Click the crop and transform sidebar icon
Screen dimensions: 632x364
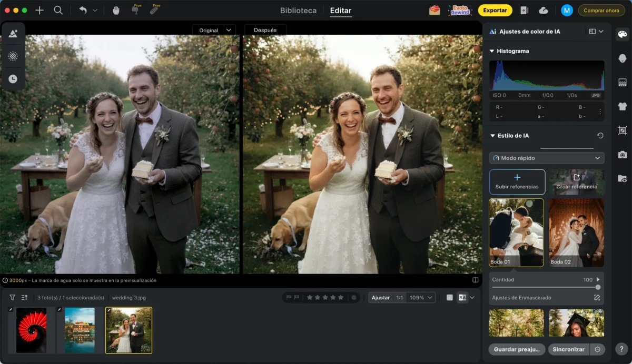(623, 130)
